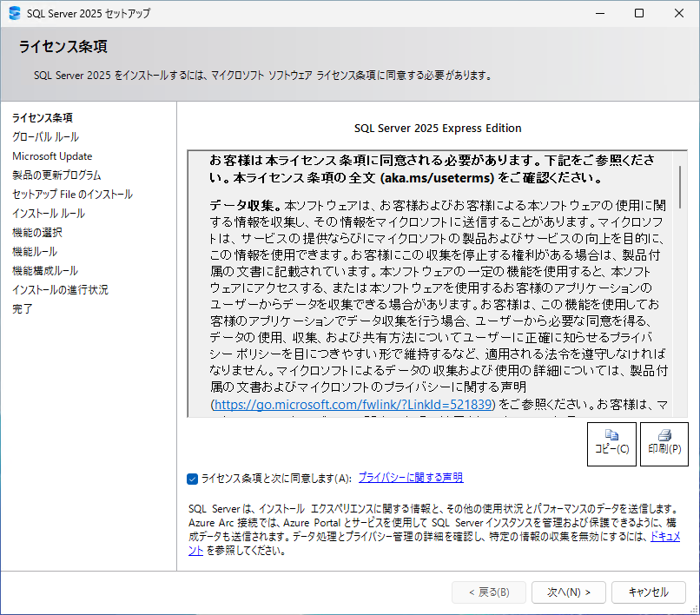The width and height of the screenshot is (700, 615).
Task: Maximize the setup window
Action: (639, 13)
